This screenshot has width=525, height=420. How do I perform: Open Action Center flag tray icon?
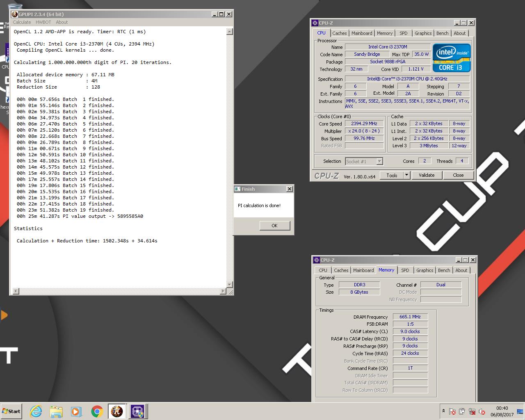pos(452,411)
